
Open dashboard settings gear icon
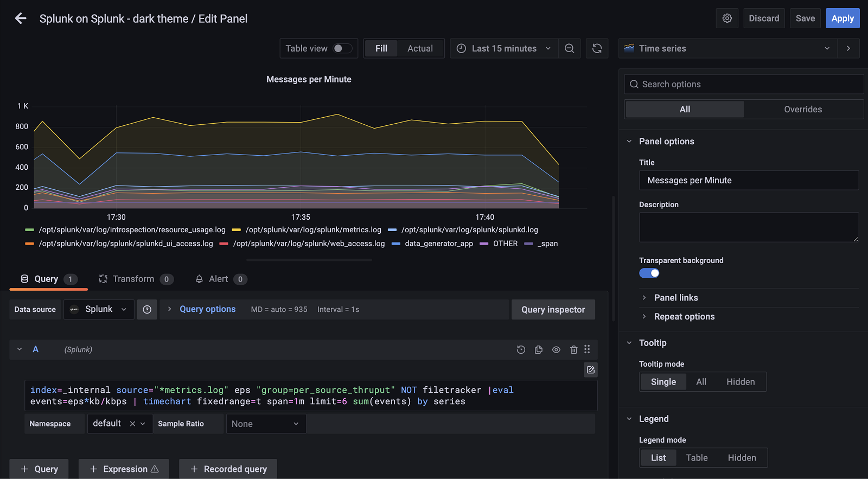[727, 18]
